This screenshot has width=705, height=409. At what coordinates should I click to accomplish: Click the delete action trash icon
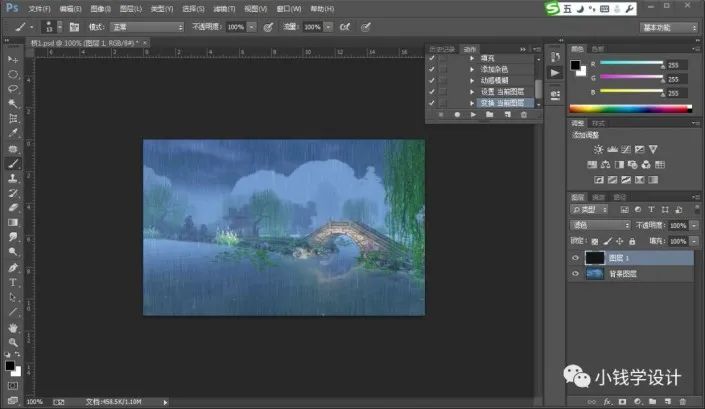pos(524,115)
